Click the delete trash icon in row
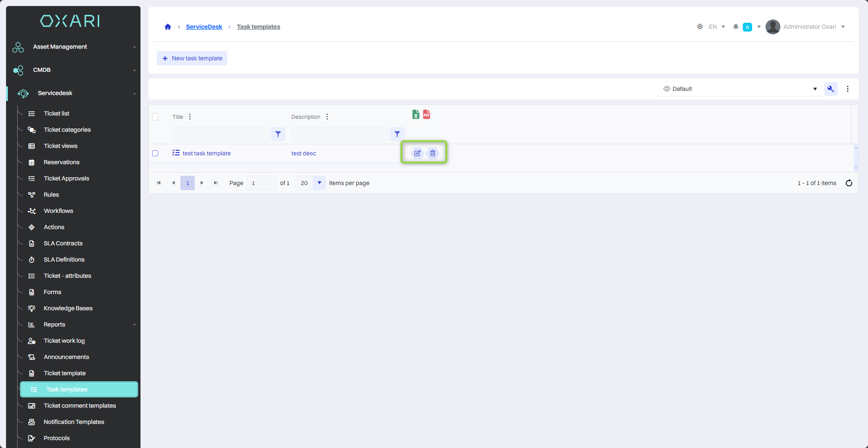Screen dimensions: 868x448 point(433,153)
